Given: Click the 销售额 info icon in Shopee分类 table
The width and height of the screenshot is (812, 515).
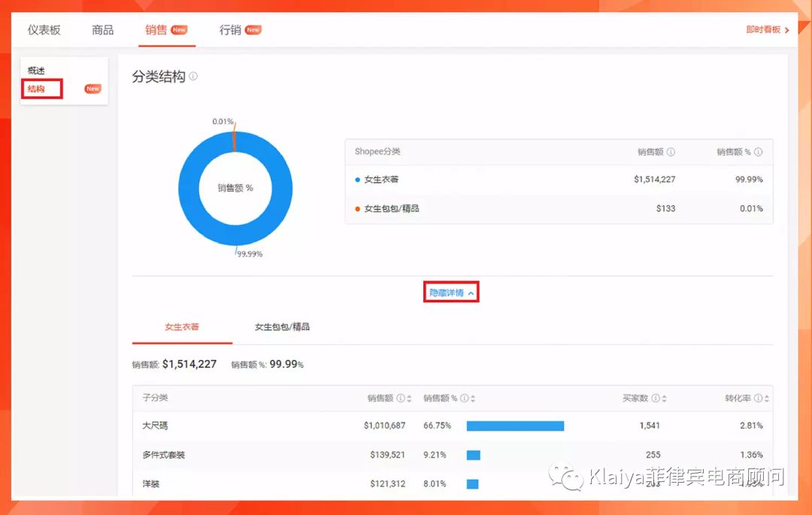Looking at the screenshot, I should 671,151.
